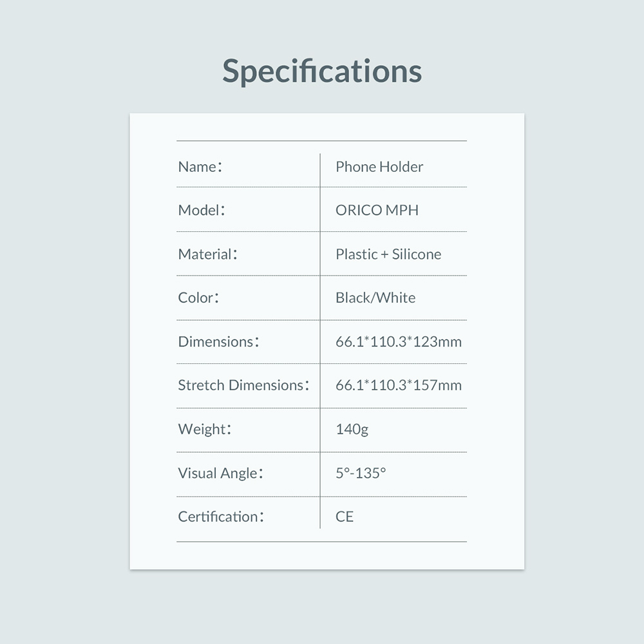
Task: Select the 66.1*110.3*123mm value
Action: pos(399,341)
